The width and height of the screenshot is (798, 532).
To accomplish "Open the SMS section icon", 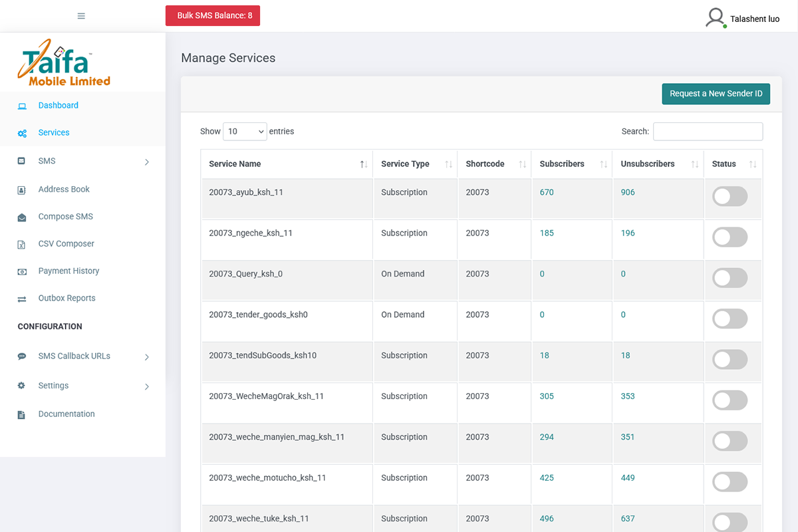I will click(22, 160).
